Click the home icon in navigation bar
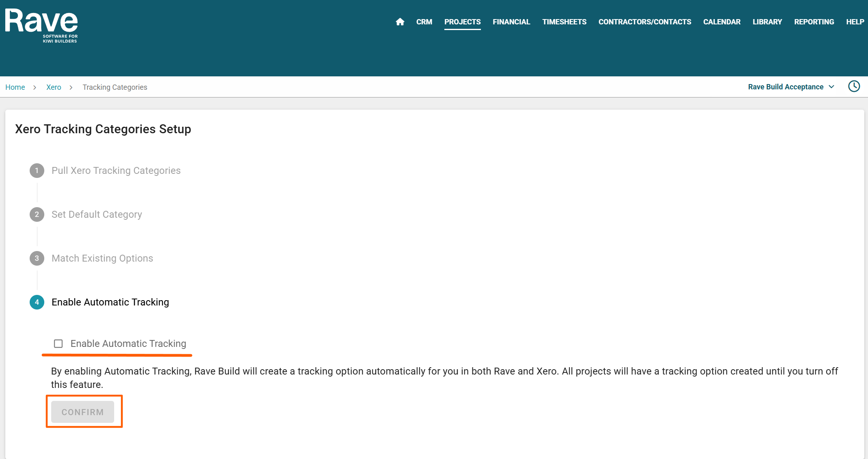868x459 pixels. coord(400,22)
